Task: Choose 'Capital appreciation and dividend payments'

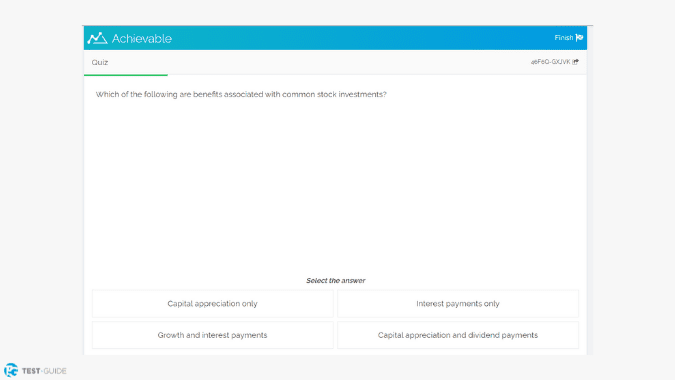Action: pos(458,335)
